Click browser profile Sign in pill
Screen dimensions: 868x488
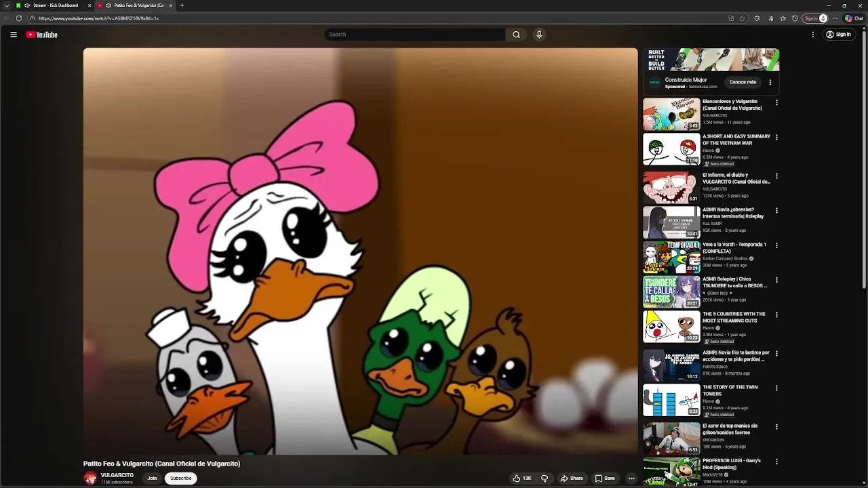816,18
